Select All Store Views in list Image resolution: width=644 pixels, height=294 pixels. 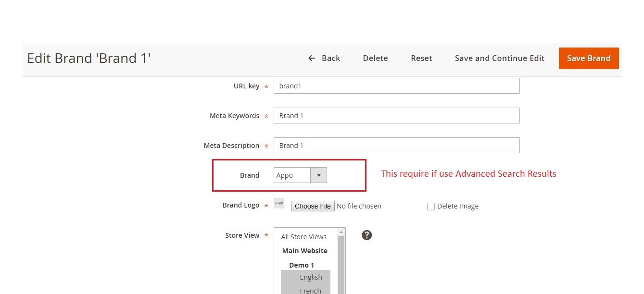[303, 237]
